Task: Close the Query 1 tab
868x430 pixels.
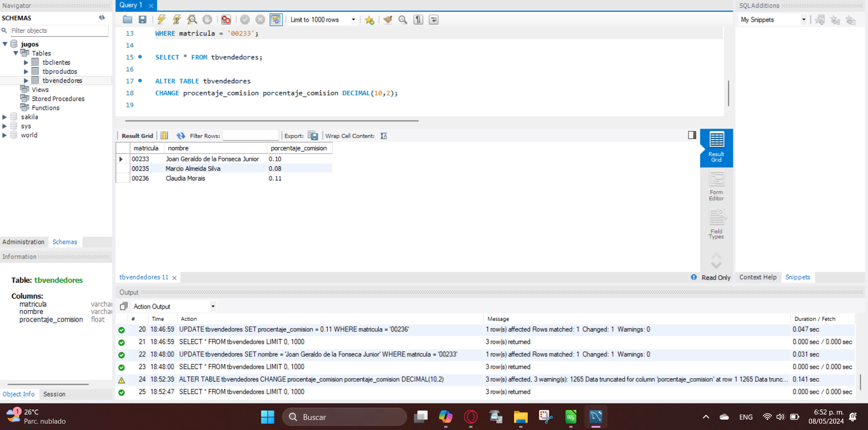Action: point(151,5)
